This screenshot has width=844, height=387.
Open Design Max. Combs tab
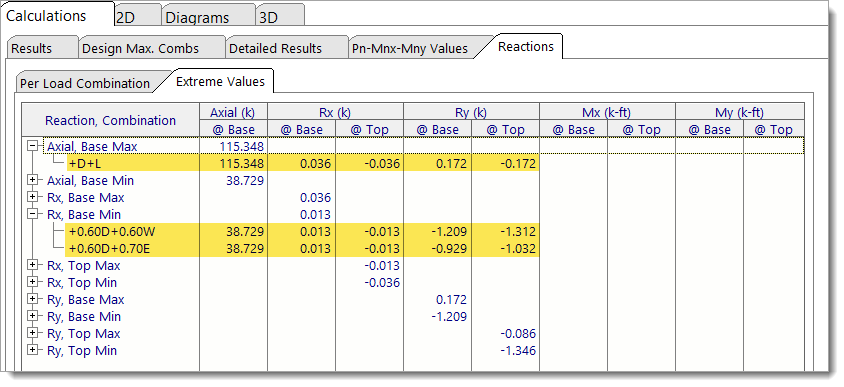tap(151, 48)
